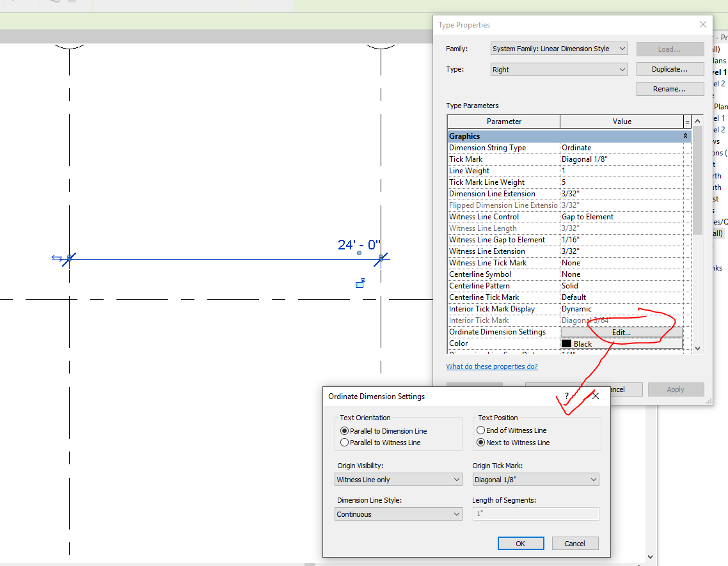Select Parallel to Dimension Line orientation
This screenshot has width=728, height=566.
(x=345, y=430)
